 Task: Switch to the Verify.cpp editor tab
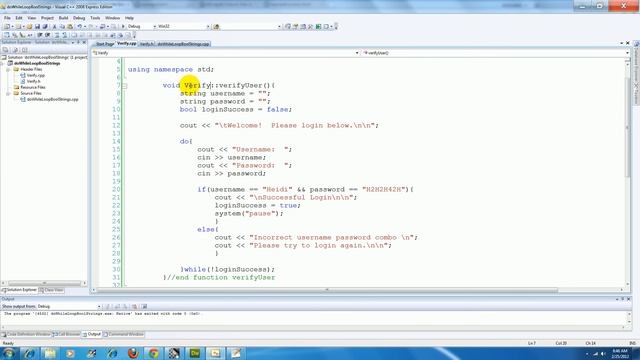127,44
